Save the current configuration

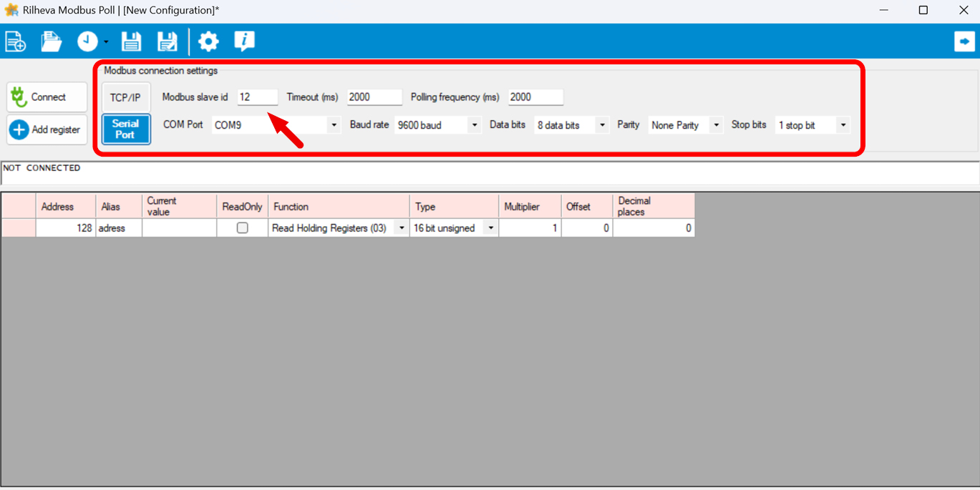pos(131,41)
